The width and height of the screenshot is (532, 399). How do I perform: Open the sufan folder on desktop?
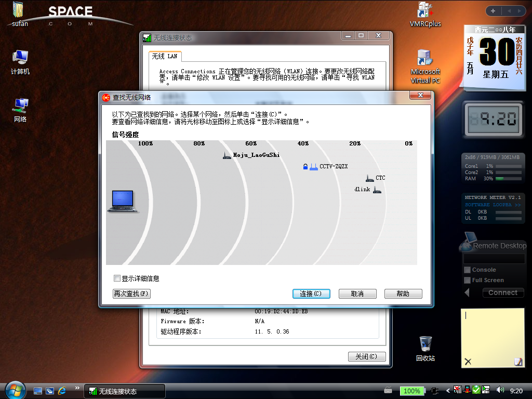pos(19,14)
